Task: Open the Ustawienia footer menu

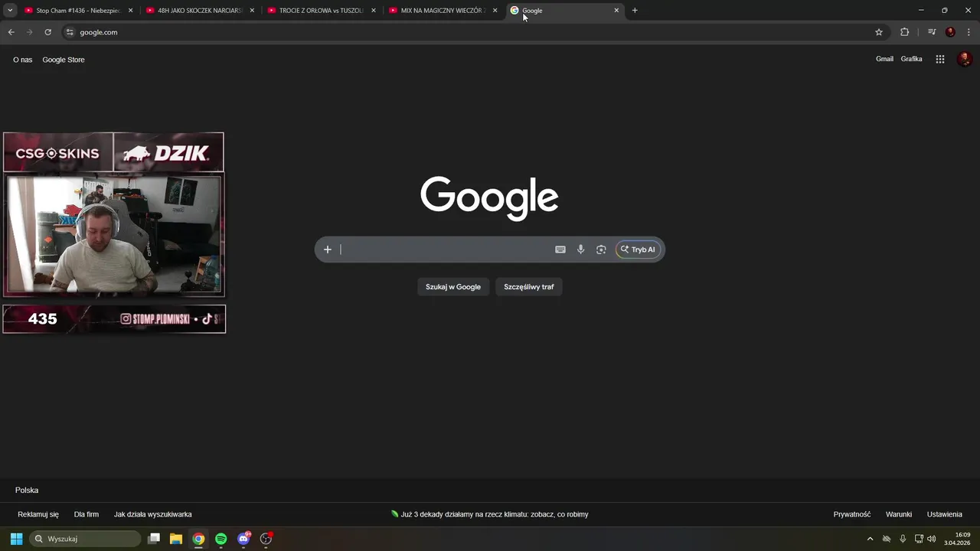Action: click(945, 514)
